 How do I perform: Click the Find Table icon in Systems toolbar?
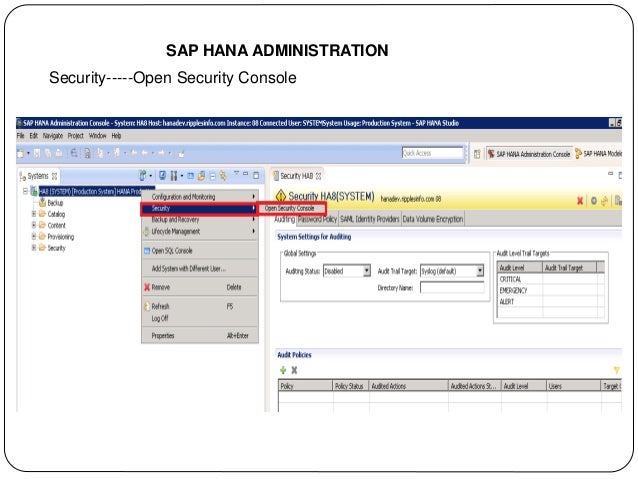pyautogui.click(x=201, y=176)
